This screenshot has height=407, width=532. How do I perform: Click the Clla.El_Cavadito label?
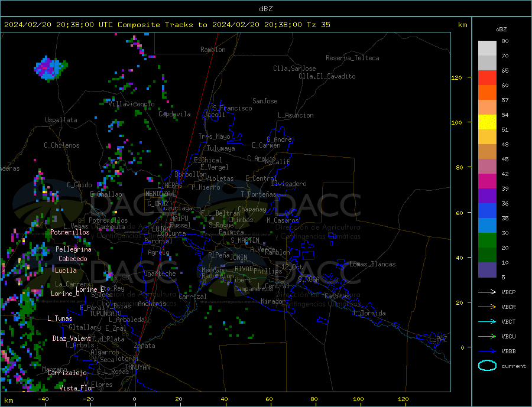pos(327,76)
